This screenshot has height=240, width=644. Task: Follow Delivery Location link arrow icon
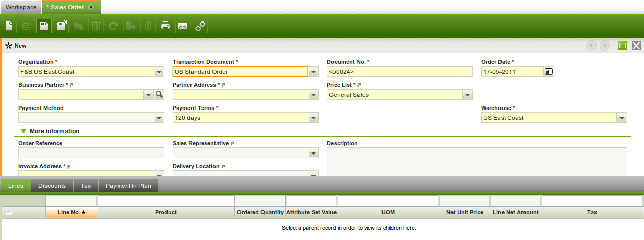(x=223, y=167)
